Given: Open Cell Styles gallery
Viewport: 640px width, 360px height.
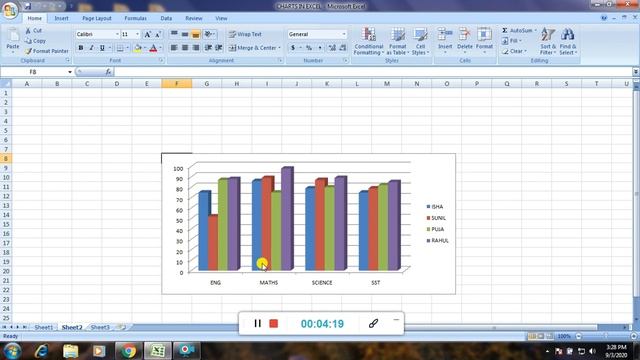Looking at the screenshot, I should pyautogui.click(x=420, y=41).
